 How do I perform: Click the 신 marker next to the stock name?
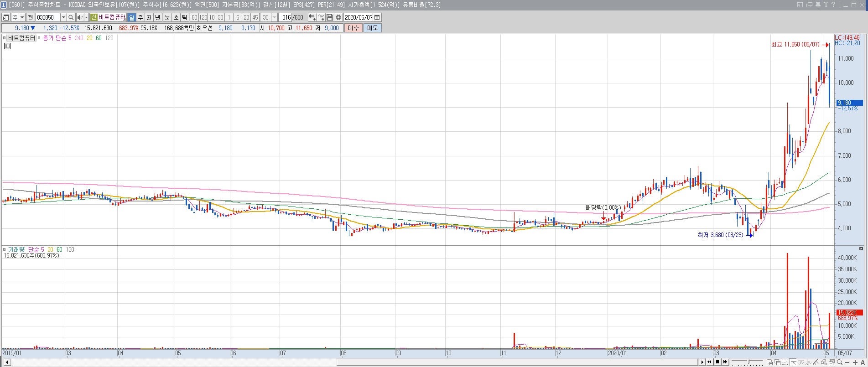pyautogui.click(x=94, y=17)
